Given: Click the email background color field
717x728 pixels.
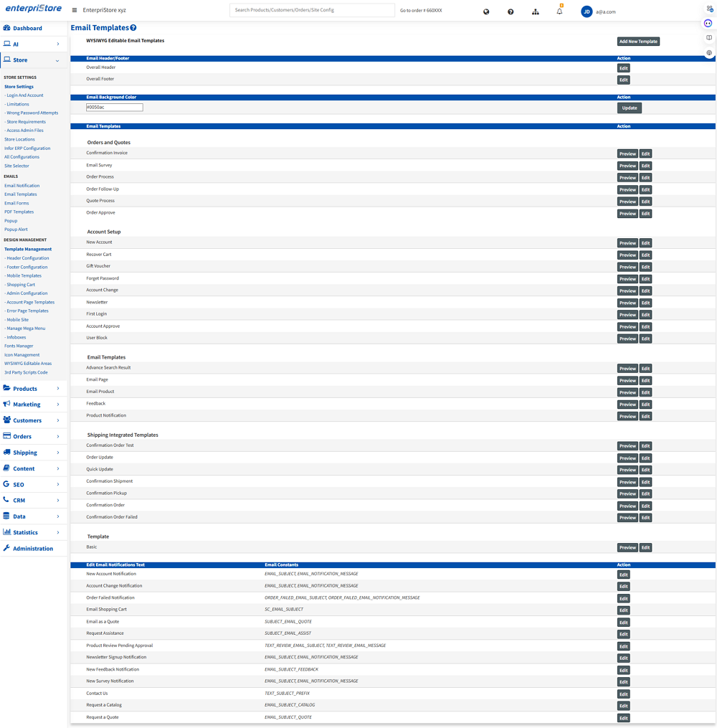Looking at the screenshot, I should tap(115, 108).
